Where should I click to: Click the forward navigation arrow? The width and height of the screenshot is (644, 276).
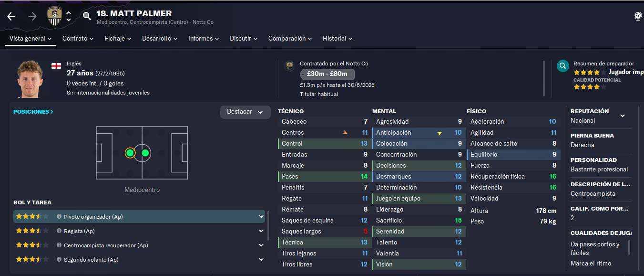coord(32,17)
